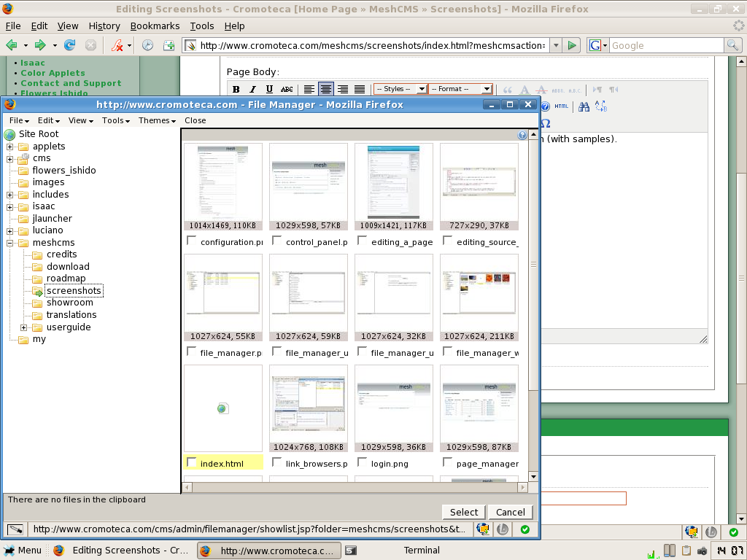747x560 pixels.
Task: Toggle italic in page body editor
Action: (x=252, y=89)
